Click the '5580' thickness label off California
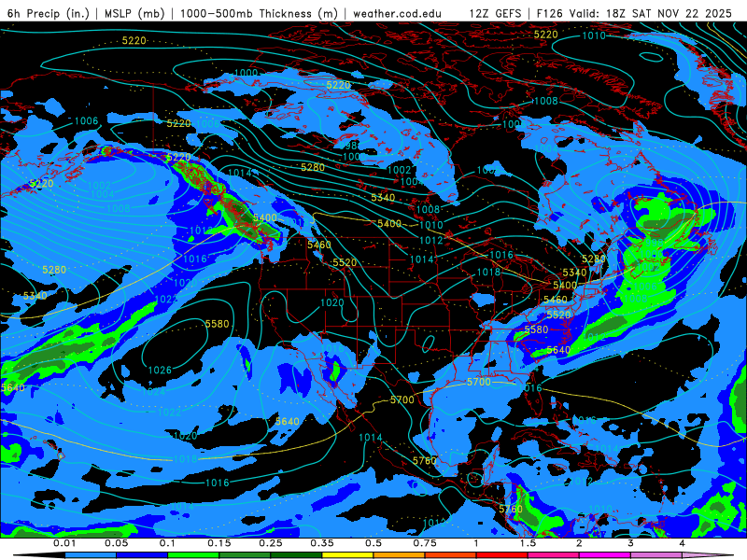The width and height of the screenshot is (747, 560). click(218, 324)
